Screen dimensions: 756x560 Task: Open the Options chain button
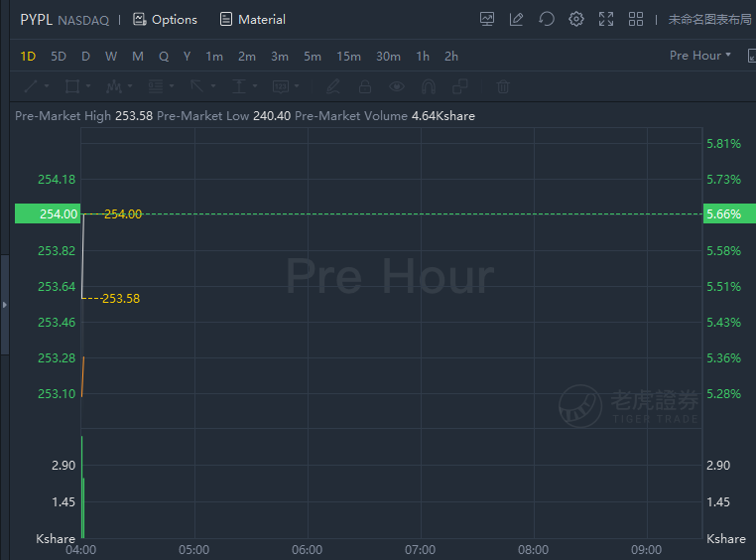[x=165, y=20]
